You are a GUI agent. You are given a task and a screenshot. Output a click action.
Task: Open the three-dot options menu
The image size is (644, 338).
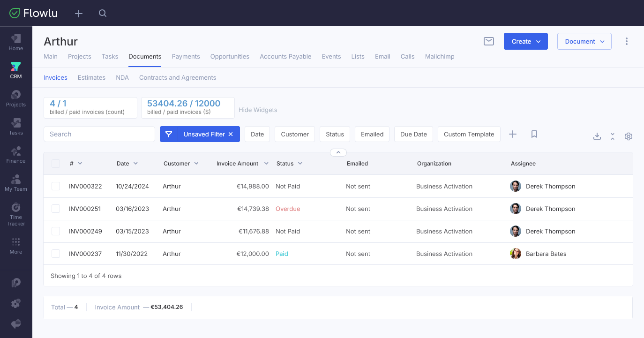627,41
